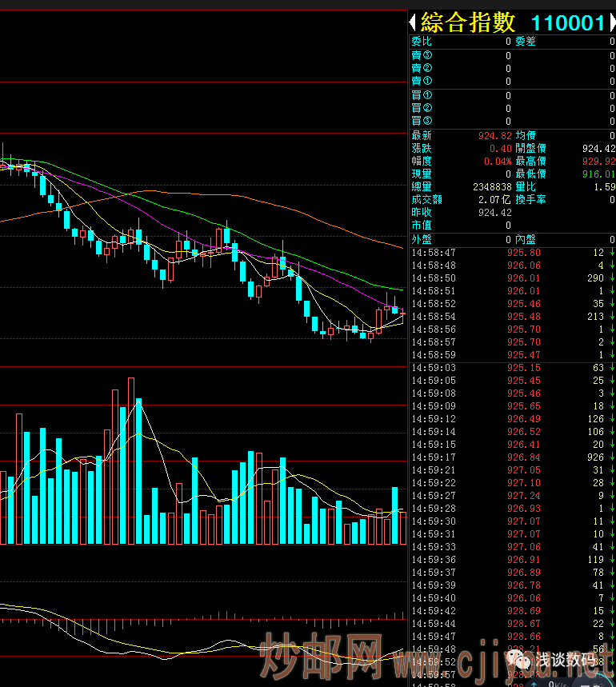Click the 最高價 value 929.92
The image size is (616, 687).
click(x=598, y=162)
